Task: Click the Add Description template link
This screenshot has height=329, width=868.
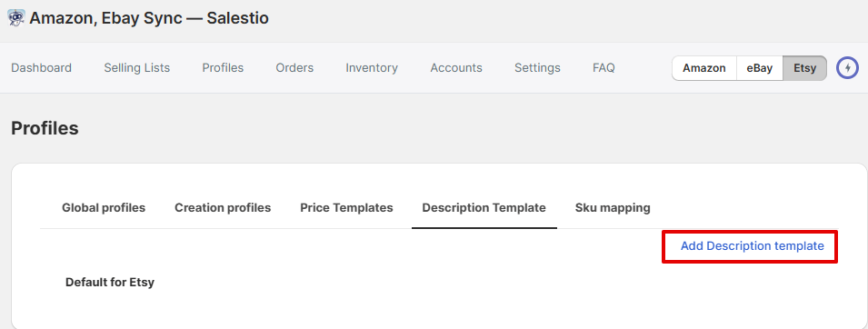Action: (752, 246)
